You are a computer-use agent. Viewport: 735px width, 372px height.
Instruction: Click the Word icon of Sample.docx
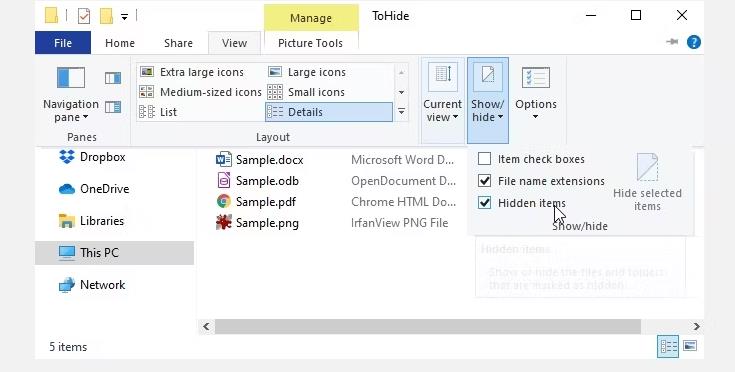(224, 159)
